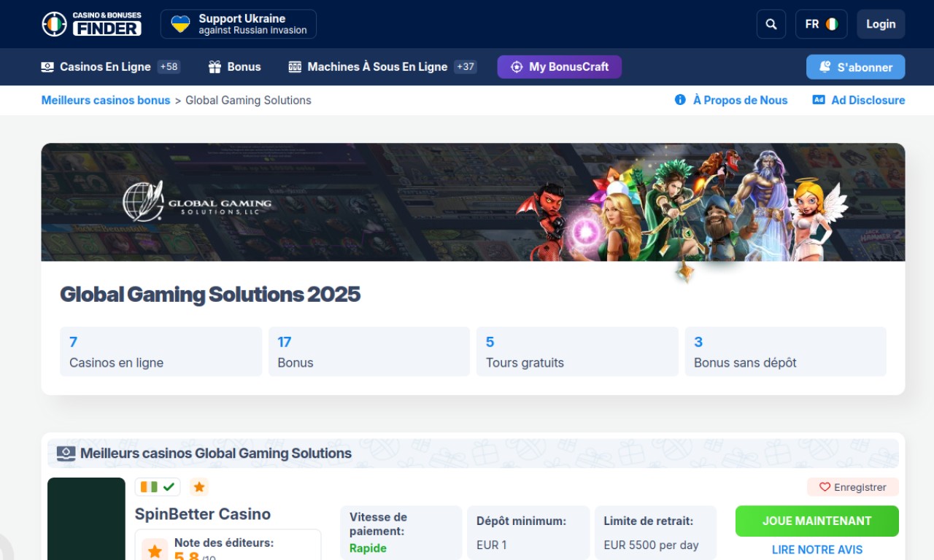Click the Note des éditeurs rating box

point(228,545)
